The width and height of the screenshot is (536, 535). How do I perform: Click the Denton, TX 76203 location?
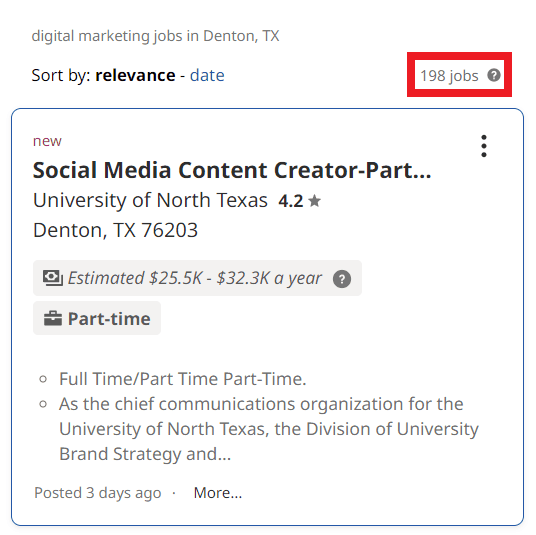(115, 230)
